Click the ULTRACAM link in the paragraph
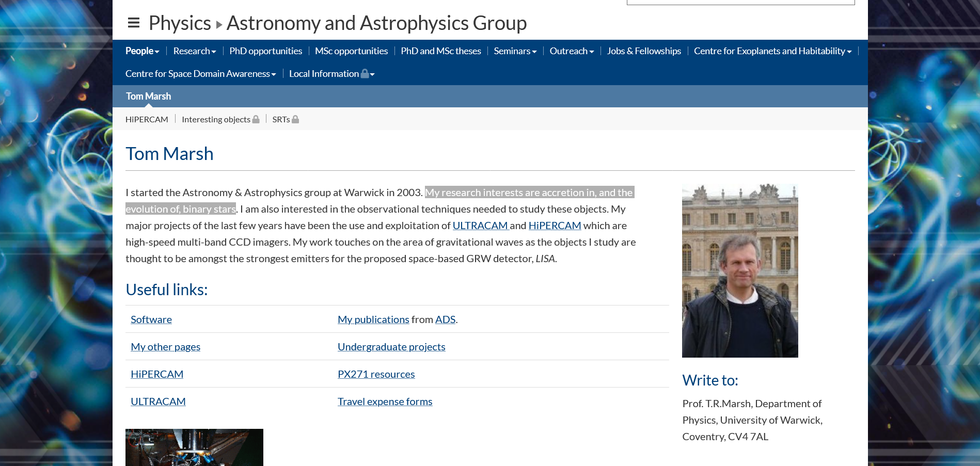 click(480, 226)
